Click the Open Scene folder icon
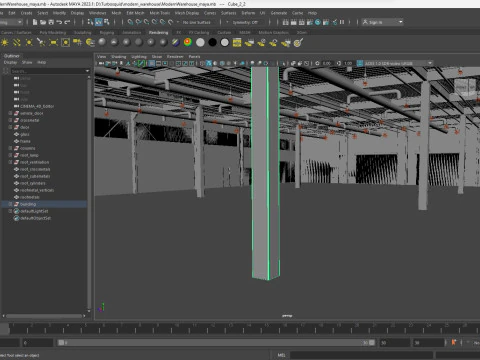 tap(43, 22)
